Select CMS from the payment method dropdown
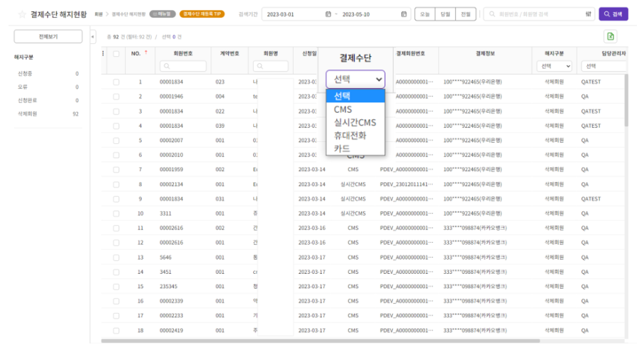644x347 pixels. point(343,109)
